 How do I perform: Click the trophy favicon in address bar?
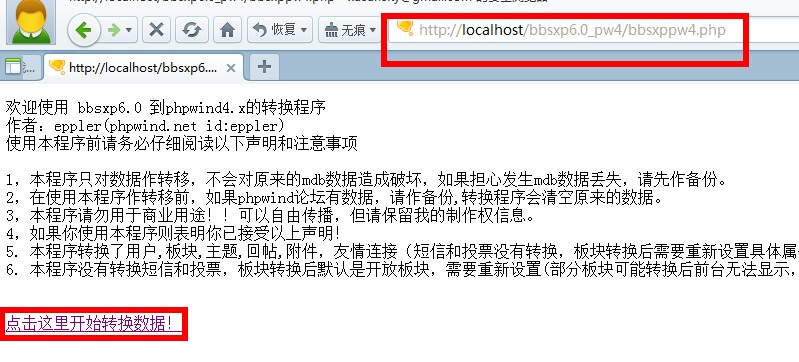pos(405,29)
